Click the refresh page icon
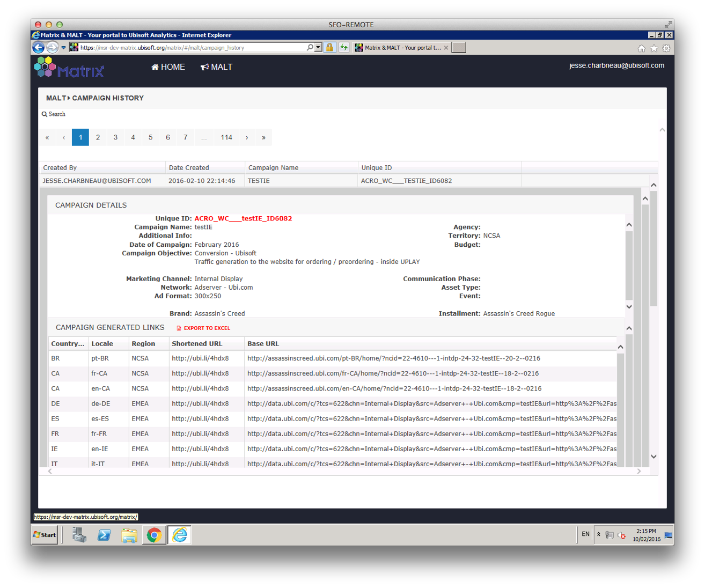The width and height of the screenshot is (705, 588). (344, 48)
